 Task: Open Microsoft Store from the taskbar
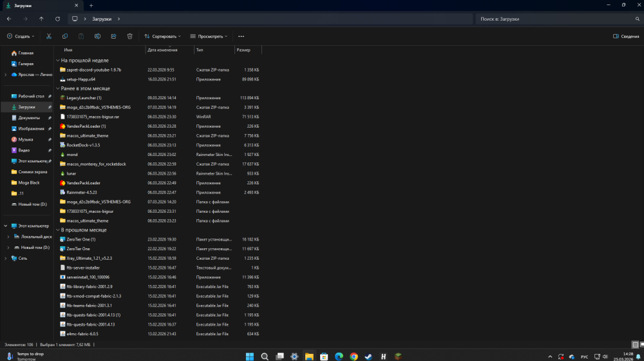pyautogui.click(x=324, y=356)
